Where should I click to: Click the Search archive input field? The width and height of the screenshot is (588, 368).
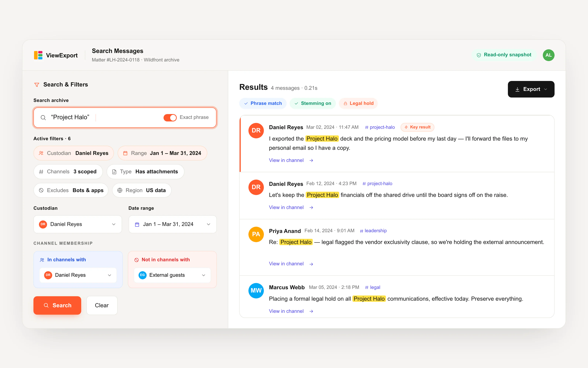pyautogui.click(x=125, y=118)
